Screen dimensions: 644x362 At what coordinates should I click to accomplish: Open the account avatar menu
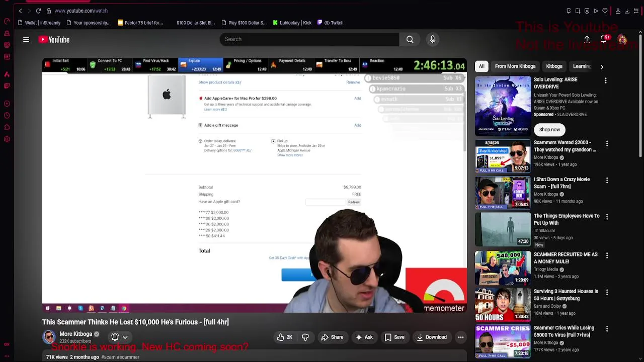pyautogui.click(x=622, y=39)
